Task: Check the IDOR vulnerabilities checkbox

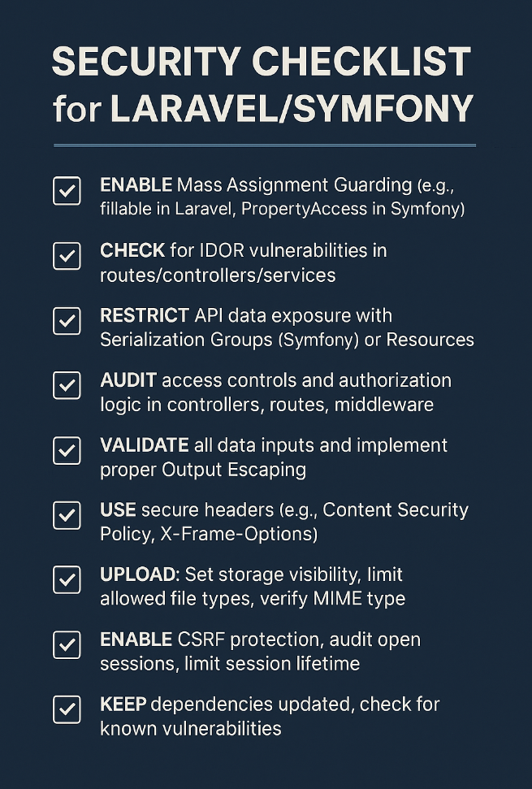Action: pyautogui.click(x=67, y=256)
